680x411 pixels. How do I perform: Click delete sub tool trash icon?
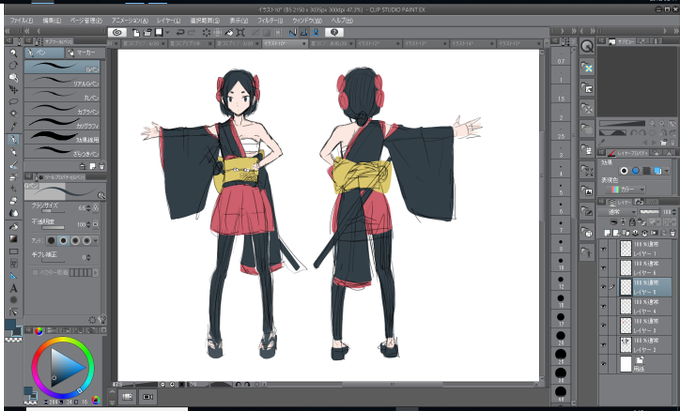click(x=101, y=166)
